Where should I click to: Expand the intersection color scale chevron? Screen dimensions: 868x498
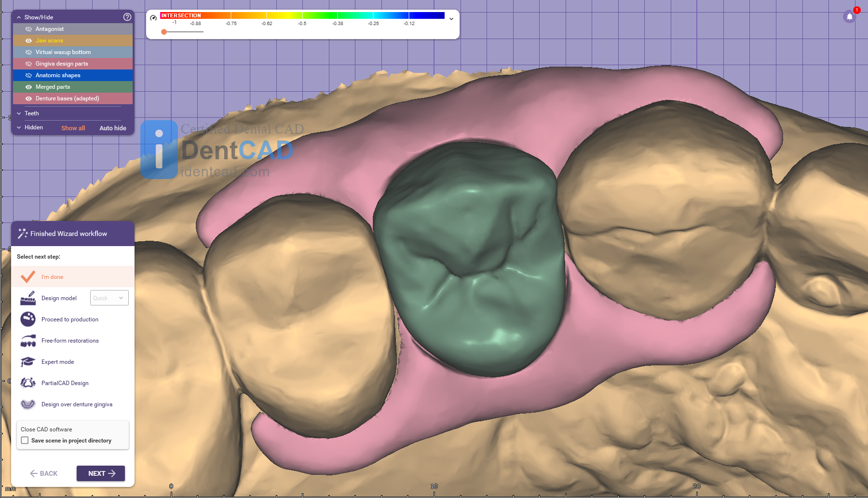(x=451, y=19)
